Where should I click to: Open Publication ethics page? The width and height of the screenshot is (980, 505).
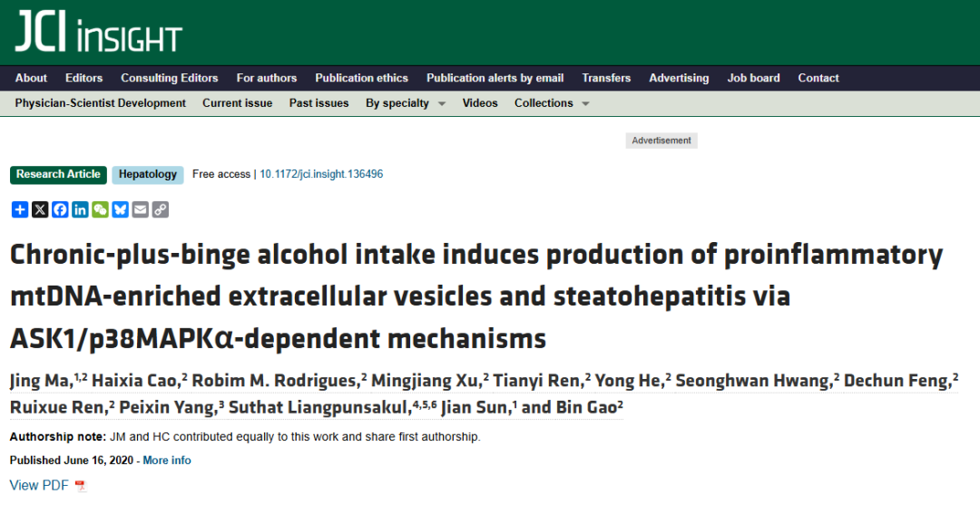click(x=361, y=78)
